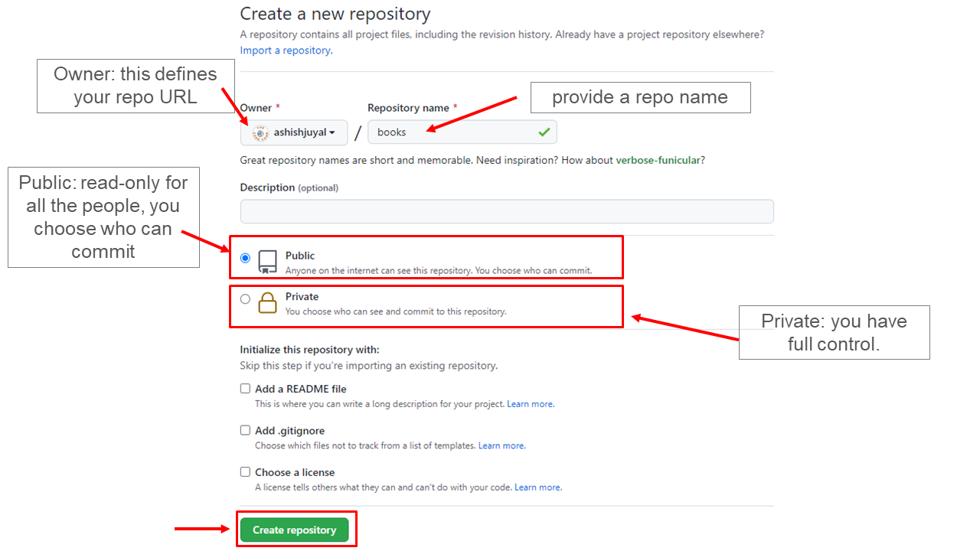Click the public repository book icon
This screenshot has height=551, width=980.
click(267, 262)
